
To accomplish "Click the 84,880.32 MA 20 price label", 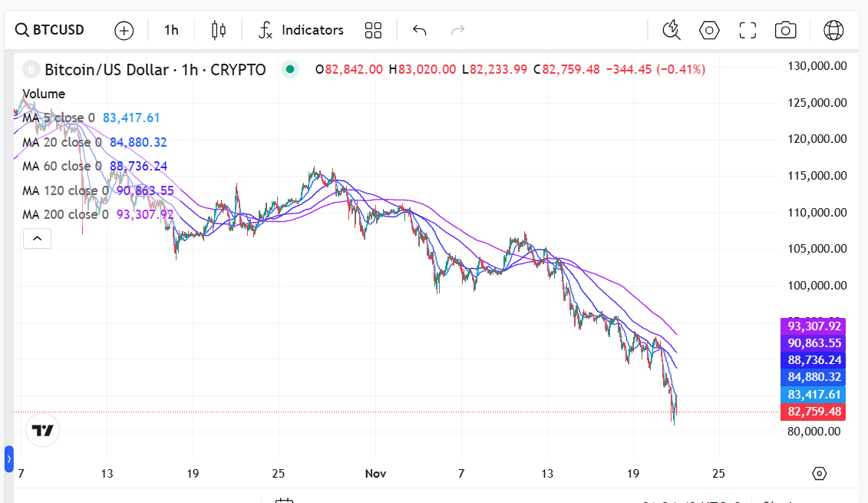I will (814, 377).
